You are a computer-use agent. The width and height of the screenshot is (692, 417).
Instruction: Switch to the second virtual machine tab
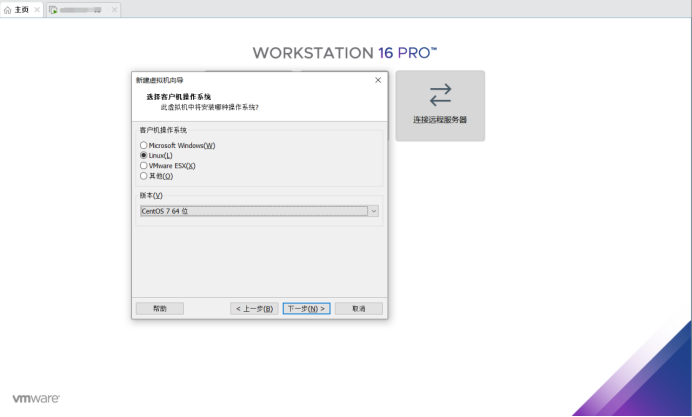(x=83, y=10)
